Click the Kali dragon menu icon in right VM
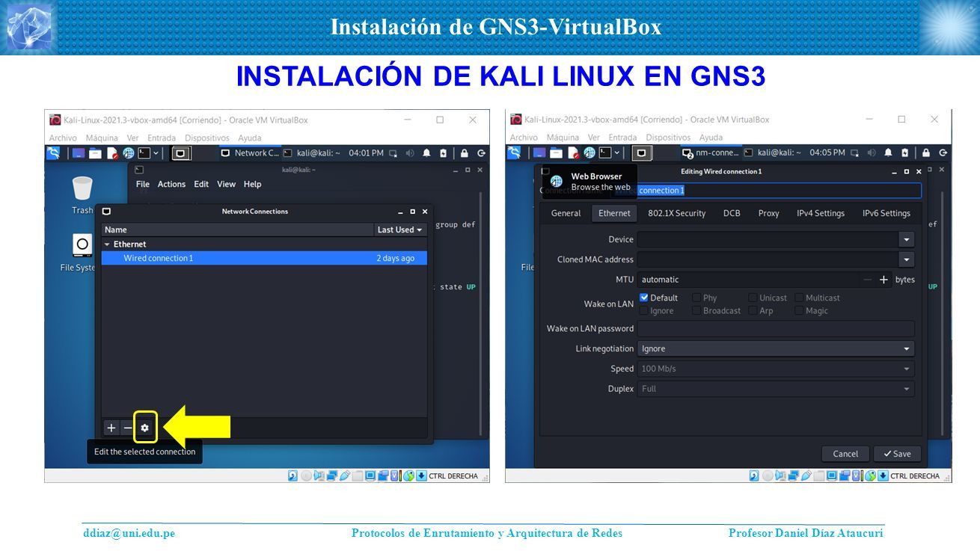 (x=514, y=153)
